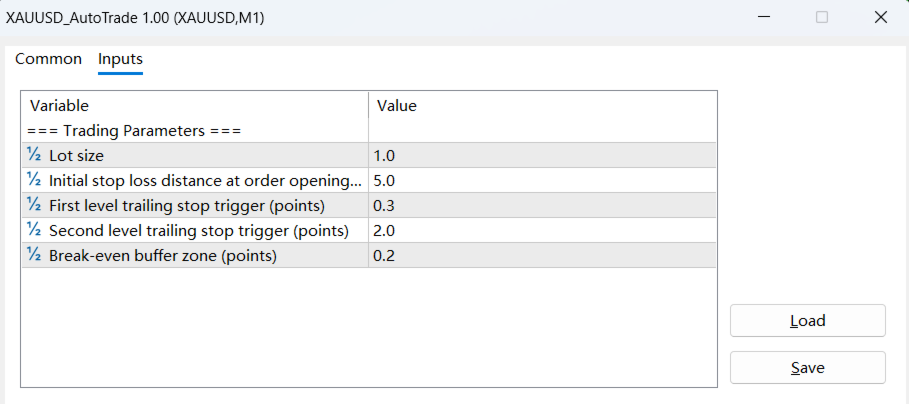Screen dimensions: 909x404
Task: Click the ½ icon beside Break-even buffer zone
Action: point(34,255)
